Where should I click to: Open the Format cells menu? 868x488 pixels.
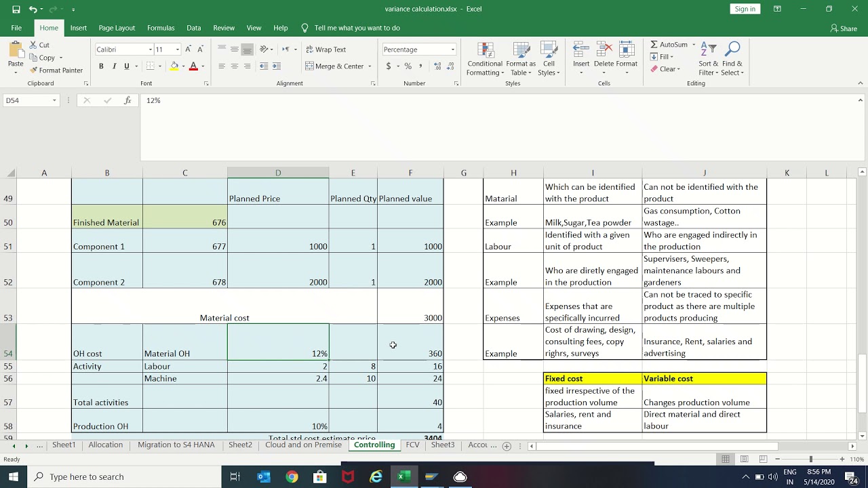627,58
